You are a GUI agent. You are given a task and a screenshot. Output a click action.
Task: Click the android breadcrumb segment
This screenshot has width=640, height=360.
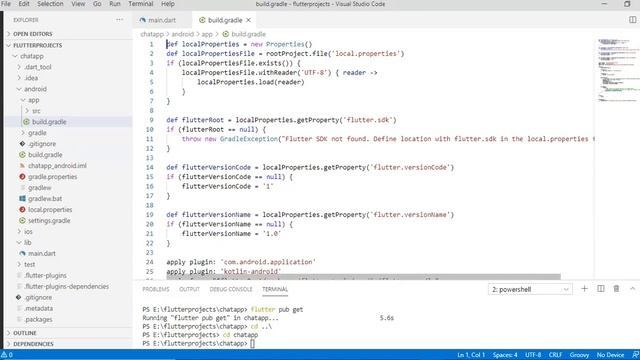coord(182,34)
